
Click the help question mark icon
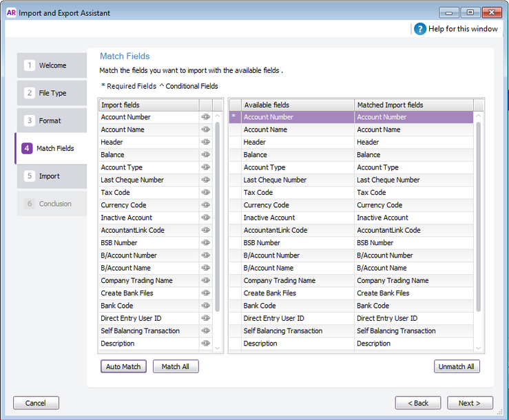click(x=420, y=29)
